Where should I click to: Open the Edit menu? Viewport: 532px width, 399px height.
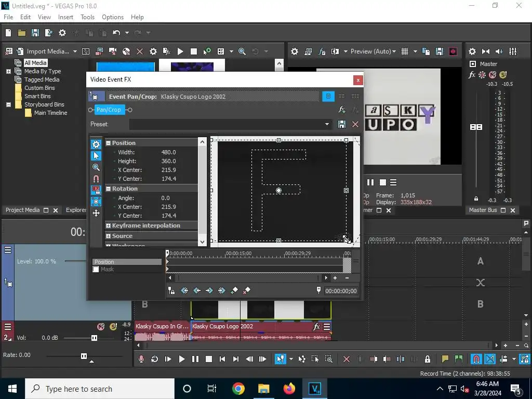click(25, 17)
